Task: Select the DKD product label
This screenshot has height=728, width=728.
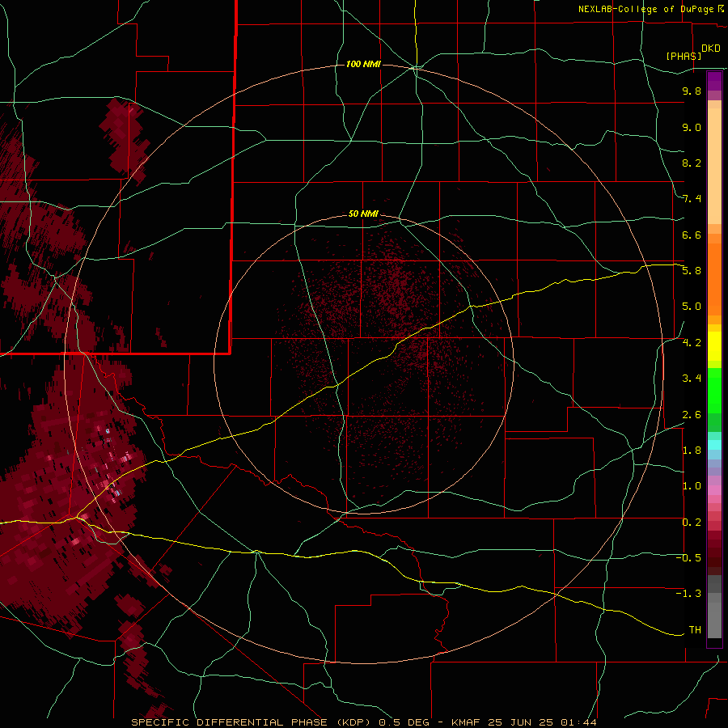Action: 710,49
